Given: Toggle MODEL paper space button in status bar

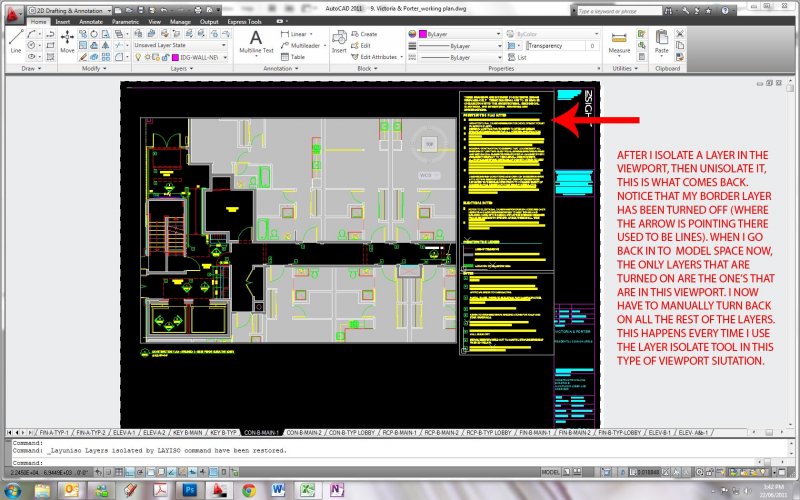Looking at the screenshot, I should point(550,470).
